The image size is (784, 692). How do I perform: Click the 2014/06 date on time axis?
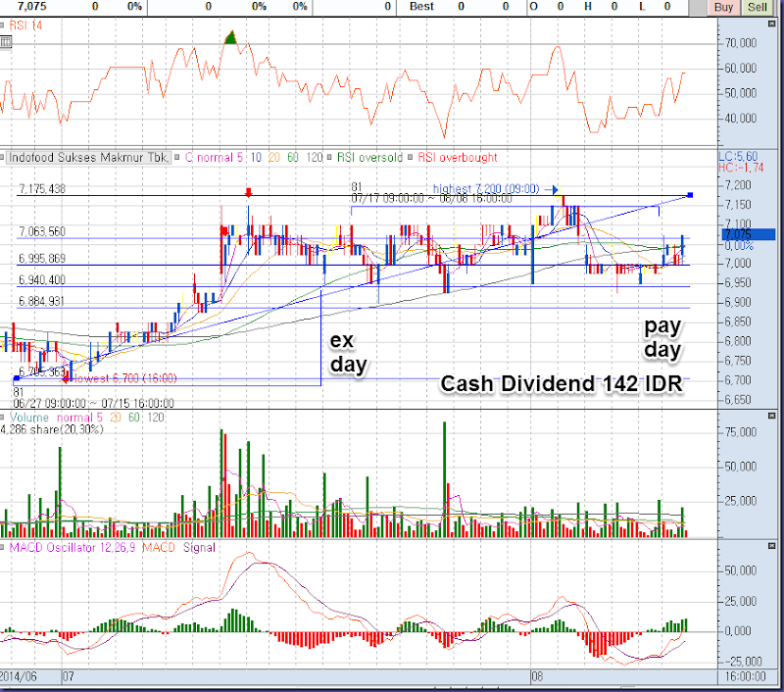tap(19, 677)
